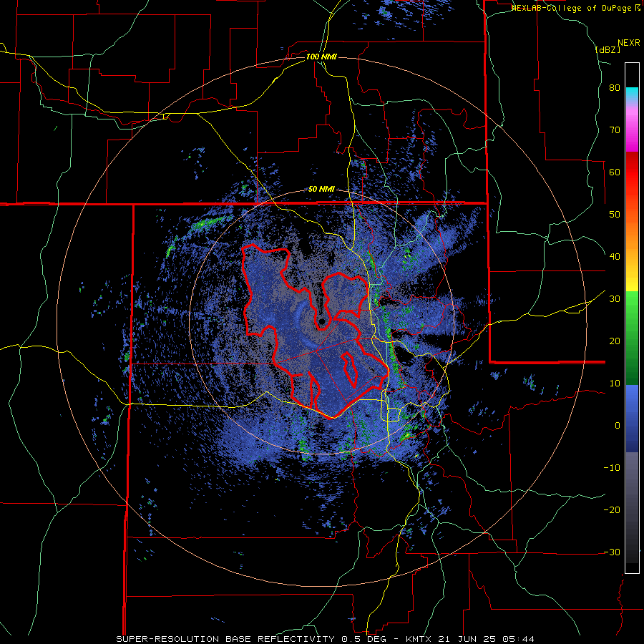Click the 50 value on dBZ scale

pyautogui.click(x=615, y=215)
